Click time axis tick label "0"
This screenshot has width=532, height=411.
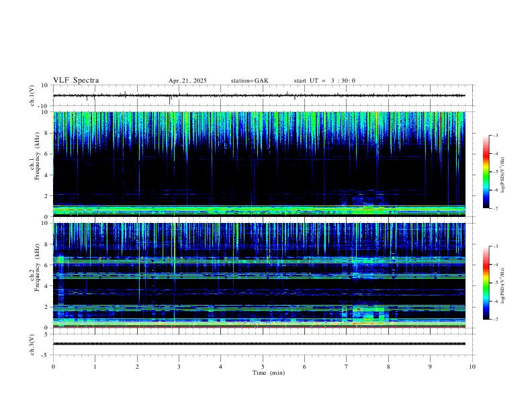[53, 367]
